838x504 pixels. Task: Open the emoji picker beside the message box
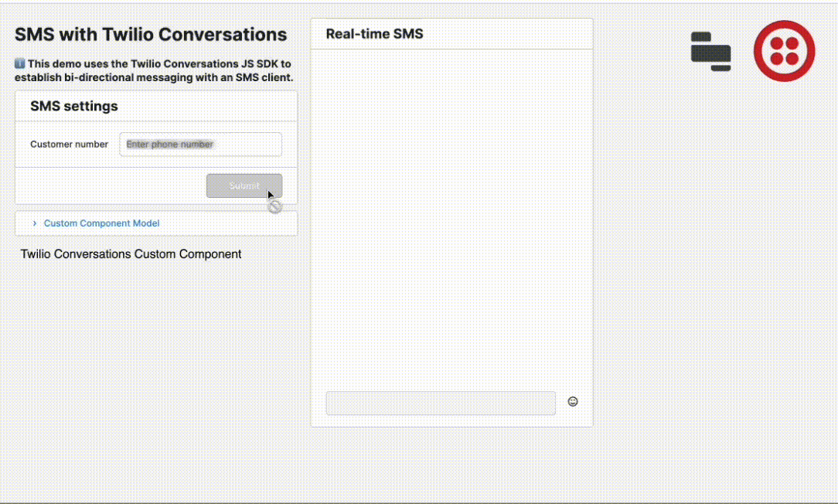pos(573,401)
